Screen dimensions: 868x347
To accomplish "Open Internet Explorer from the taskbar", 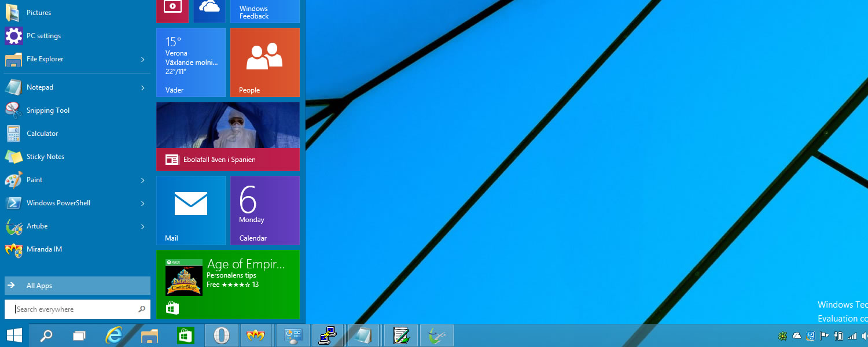I will [x=115, y=335].
